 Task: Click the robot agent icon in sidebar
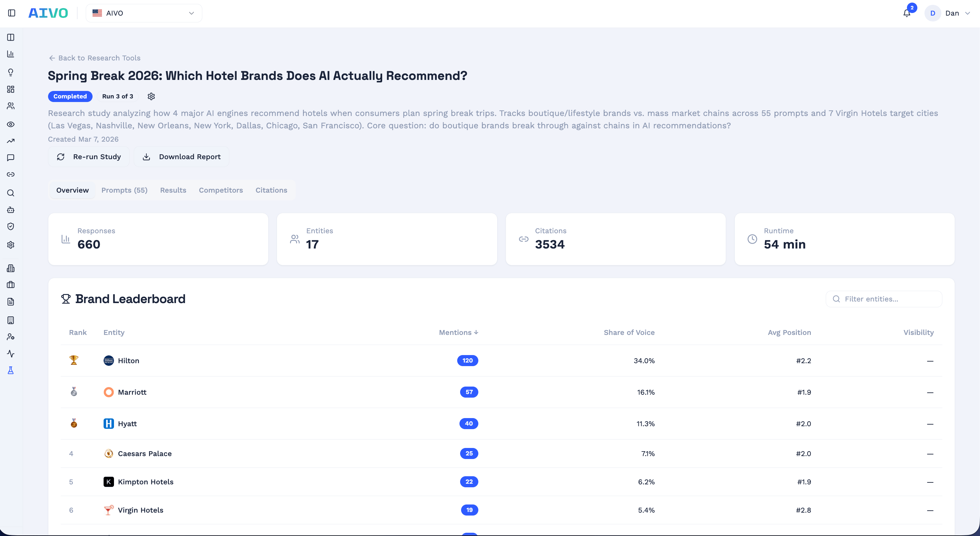pos(11,210)
